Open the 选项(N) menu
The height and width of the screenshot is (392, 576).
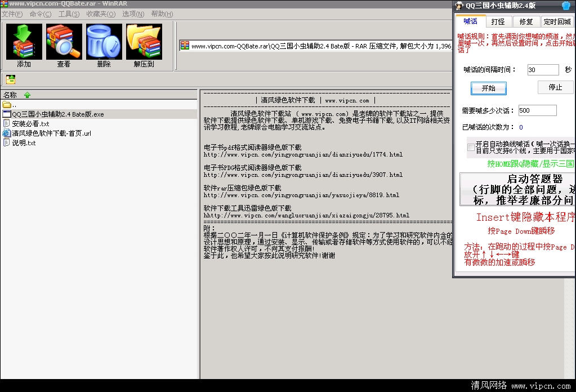(x=133, y=14)
